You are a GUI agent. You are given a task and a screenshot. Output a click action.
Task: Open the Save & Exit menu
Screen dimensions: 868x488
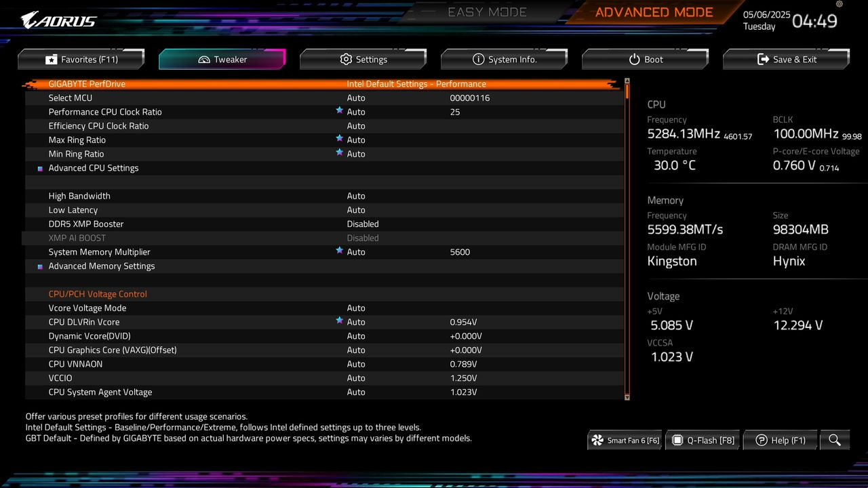click(786, 60)
